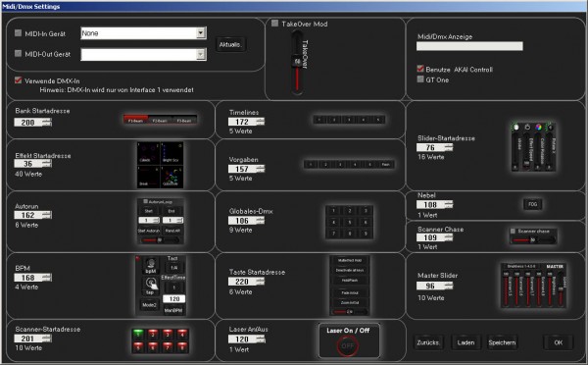Enable the MIDI-In Gerät checkbox
The width and height of the screenshot is (588, 365).
tap(18, 33)
